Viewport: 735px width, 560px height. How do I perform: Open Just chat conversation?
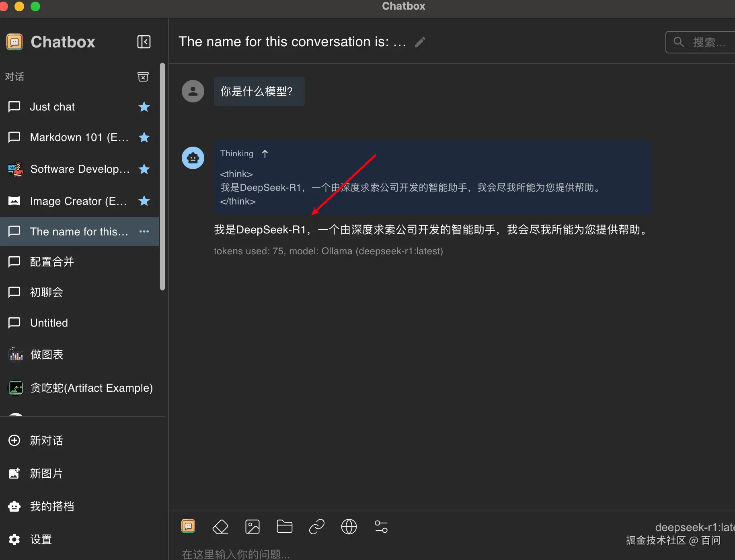point(79,107)
